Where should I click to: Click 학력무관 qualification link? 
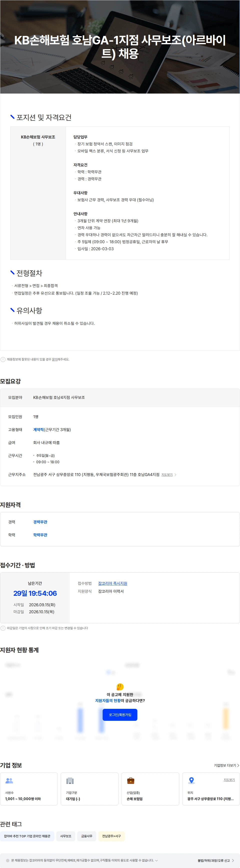click(40, 535)
